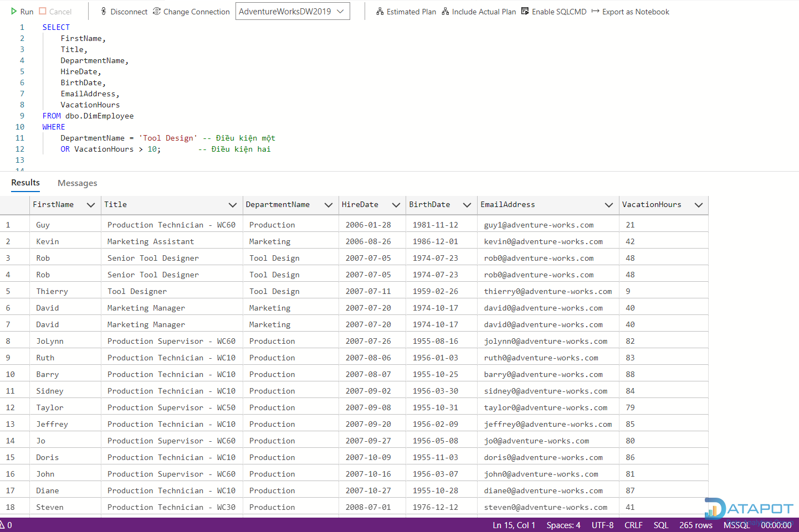The width and height of the screenshot is (799, 532).
Task: Change CRLF line ending setting
Action: (633, 525)
